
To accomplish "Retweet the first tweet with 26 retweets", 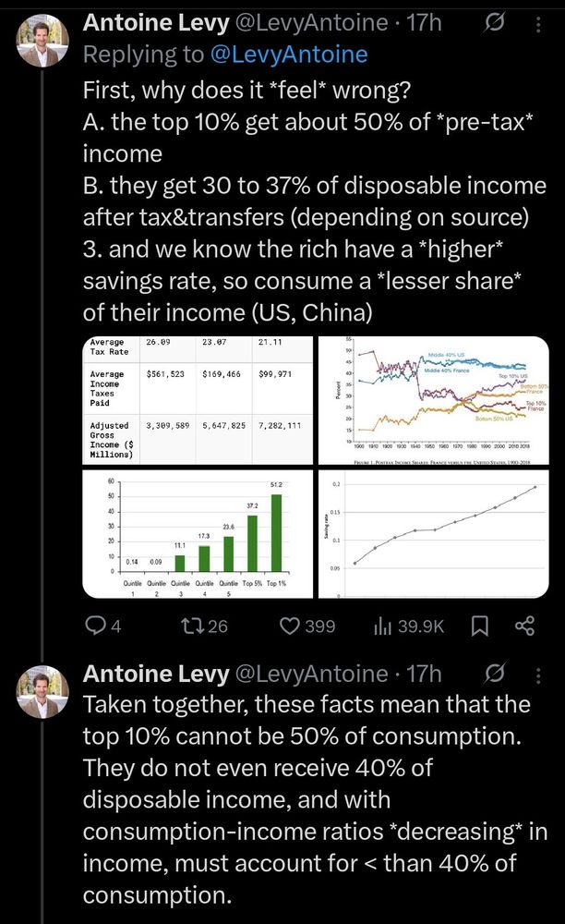I will coord(204,626).
